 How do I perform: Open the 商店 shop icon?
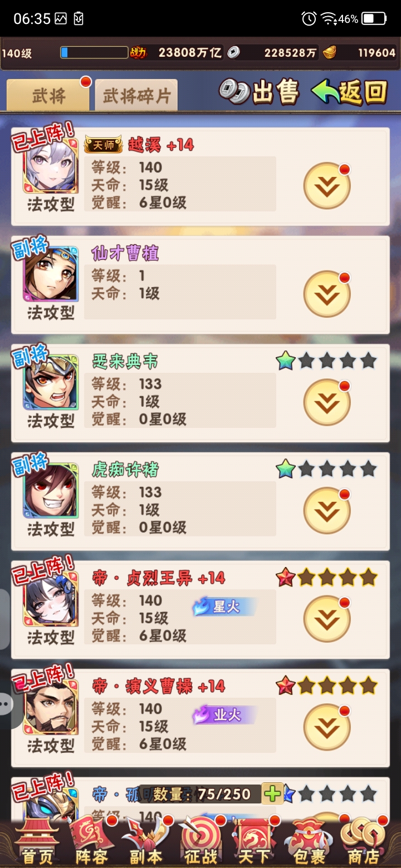[x=363, y=841]
